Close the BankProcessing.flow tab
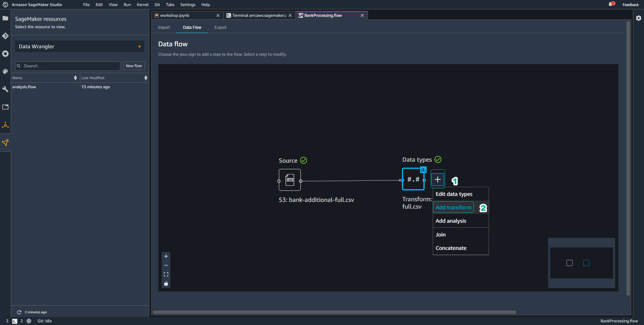The image size is (644, 325). pyautogui.click(x=362, y=15)
